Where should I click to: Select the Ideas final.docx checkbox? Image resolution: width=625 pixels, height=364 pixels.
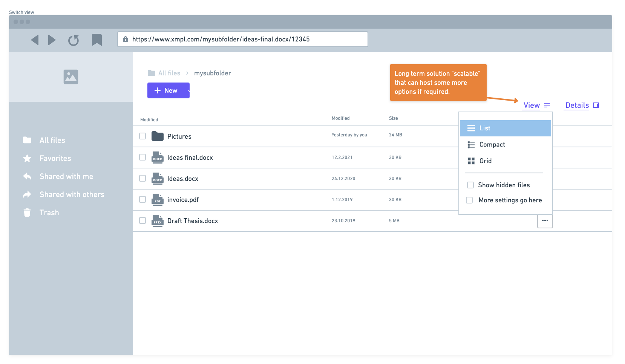click(142, 157)
